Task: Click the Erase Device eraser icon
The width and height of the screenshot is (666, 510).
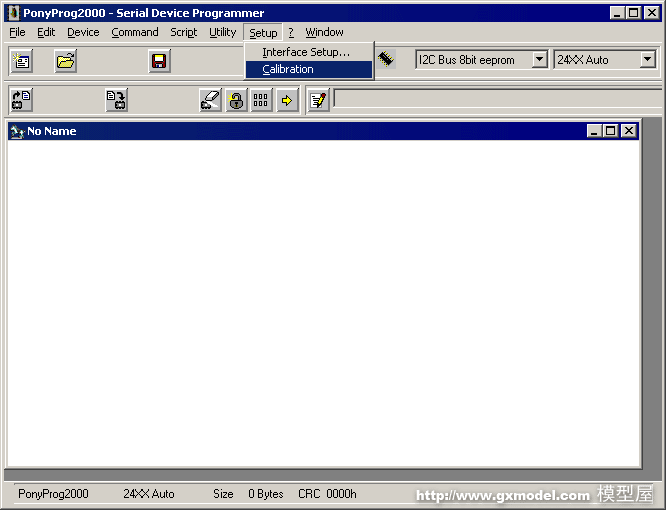Action: (210, 100)
